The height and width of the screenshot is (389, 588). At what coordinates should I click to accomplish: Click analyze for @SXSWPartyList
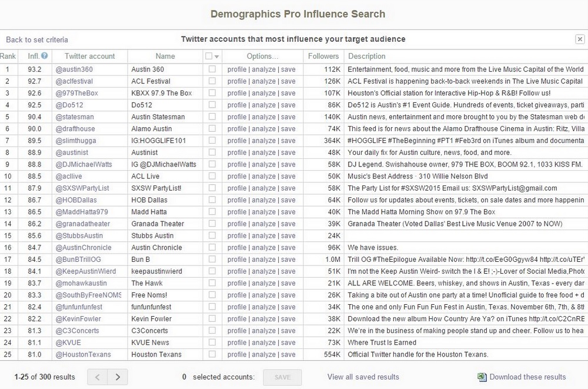[x=263, y=188]
